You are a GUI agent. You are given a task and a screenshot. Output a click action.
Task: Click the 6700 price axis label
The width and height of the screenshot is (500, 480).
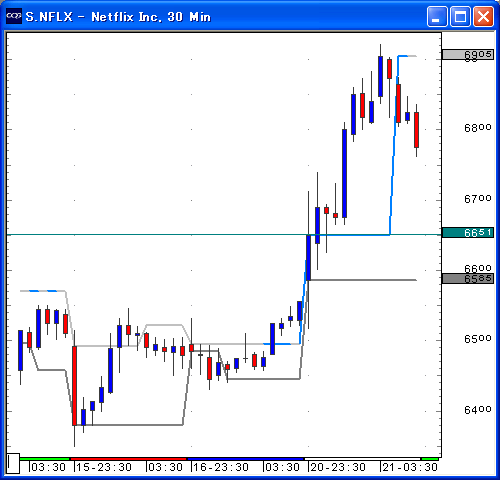tap(478, 199)
